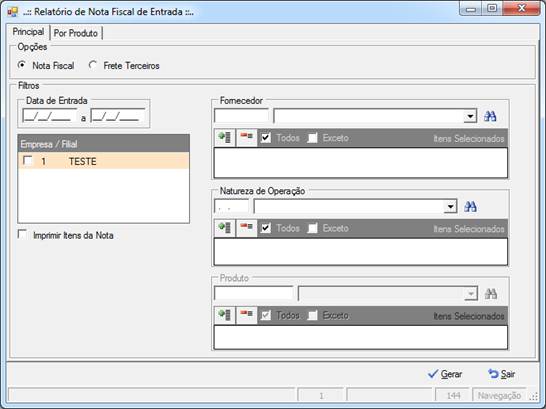This screenshot has width=546, height=409.
Task: Click the Fornecedor code input field
Action: (241, 116)
